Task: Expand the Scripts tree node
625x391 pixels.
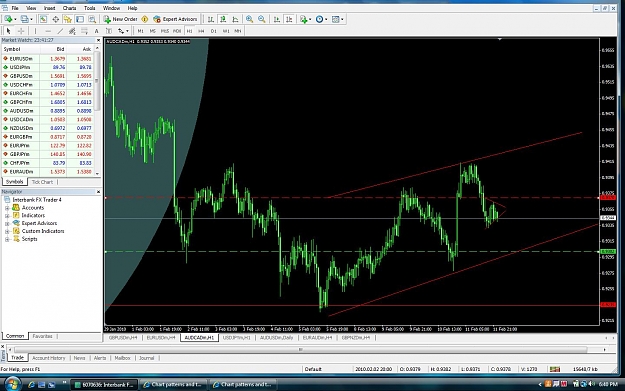Action: [7, 239]
